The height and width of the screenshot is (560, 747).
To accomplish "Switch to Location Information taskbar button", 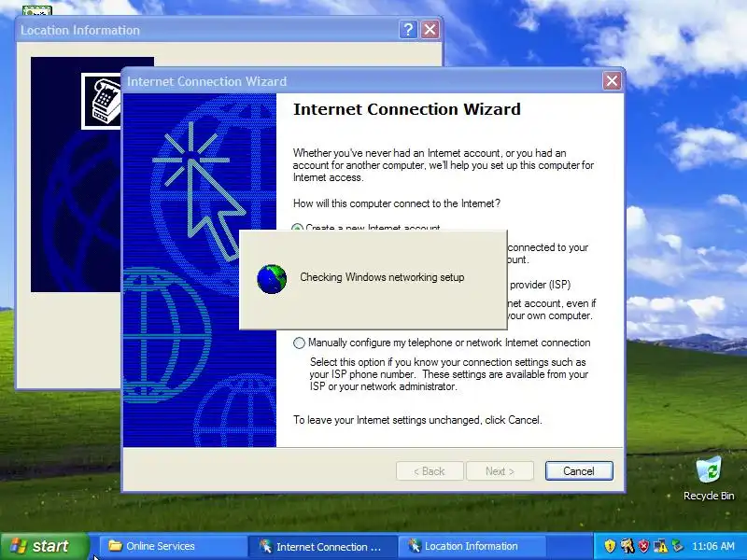I will point(472,546).
